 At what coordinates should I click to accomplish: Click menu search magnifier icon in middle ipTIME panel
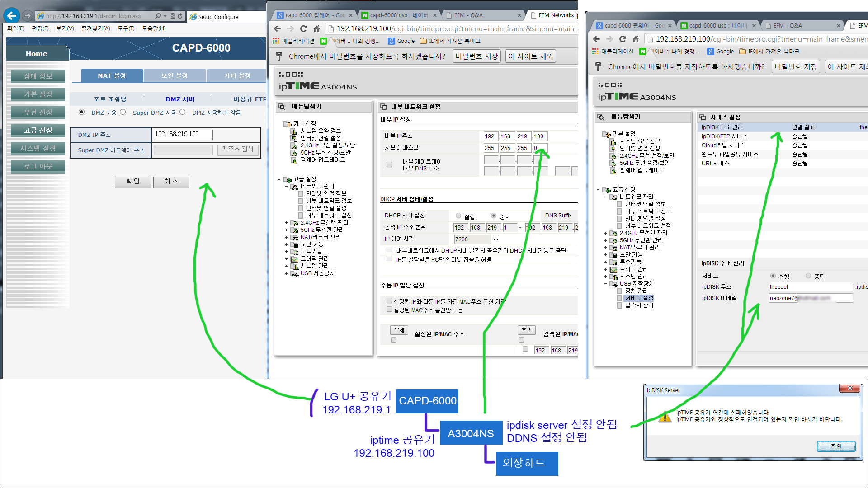[282, 107]
